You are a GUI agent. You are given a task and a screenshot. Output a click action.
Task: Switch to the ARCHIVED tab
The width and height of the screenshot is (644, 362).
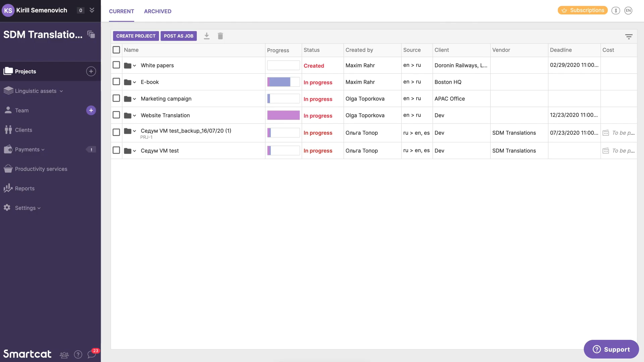pos(158,11)
